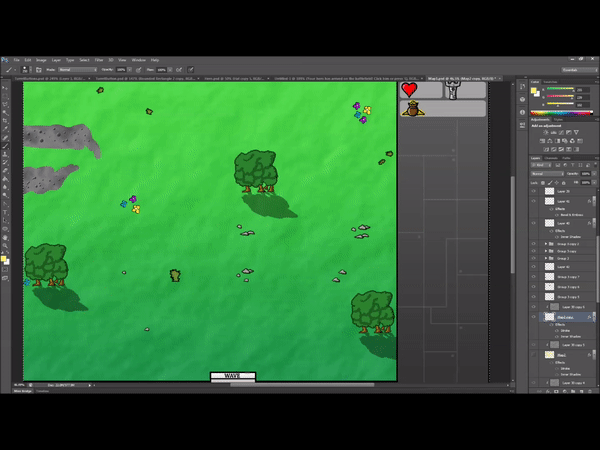Hide the Wait copy layer

click(534, 316)
